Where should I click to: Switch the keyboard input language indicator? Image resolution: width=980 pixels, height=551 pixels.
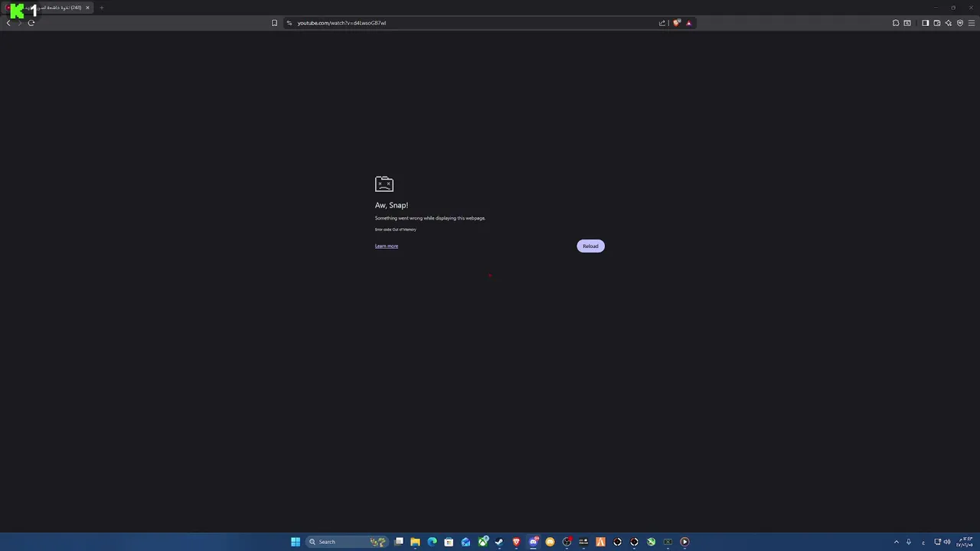click(923, 542)
